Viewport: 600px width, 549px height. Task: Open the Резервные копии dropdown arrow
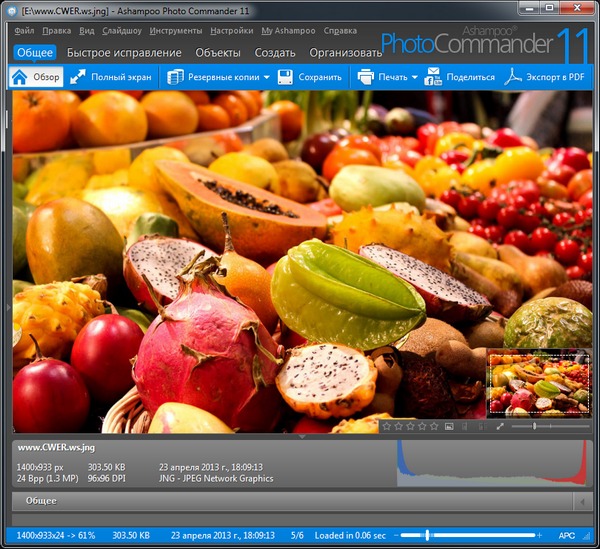(x=266, y=77)
